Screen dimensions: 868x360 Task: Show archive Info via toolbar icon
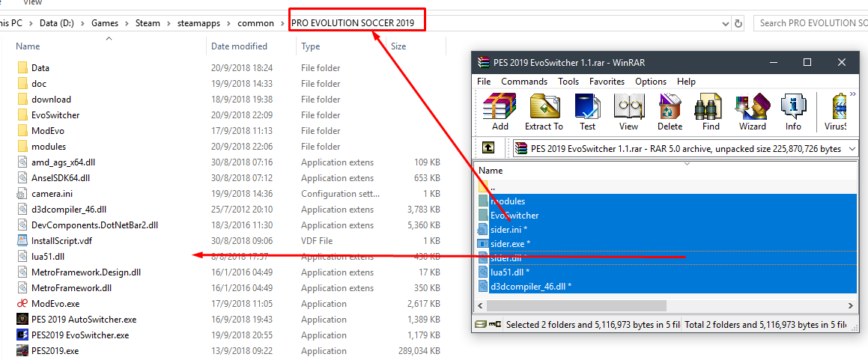click(x=793, y=112)
